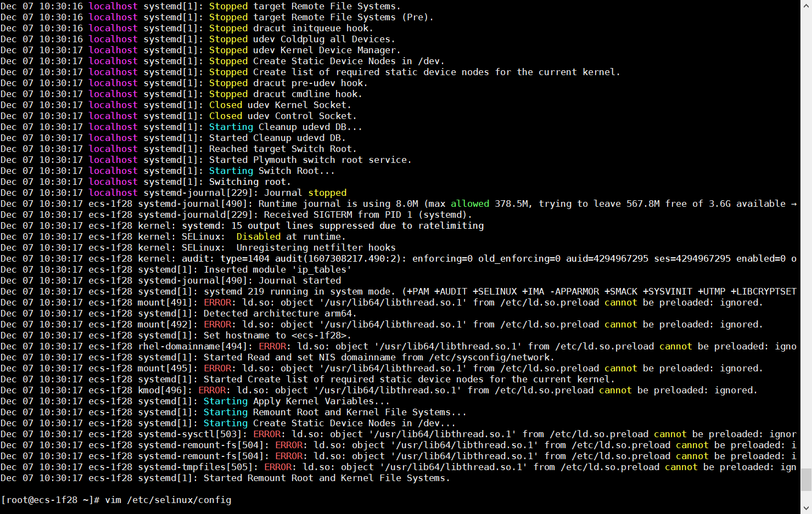
Task: Click the mount[492] ld.so ERROR line
Action: pyautogui.click(x=382, y=324)
